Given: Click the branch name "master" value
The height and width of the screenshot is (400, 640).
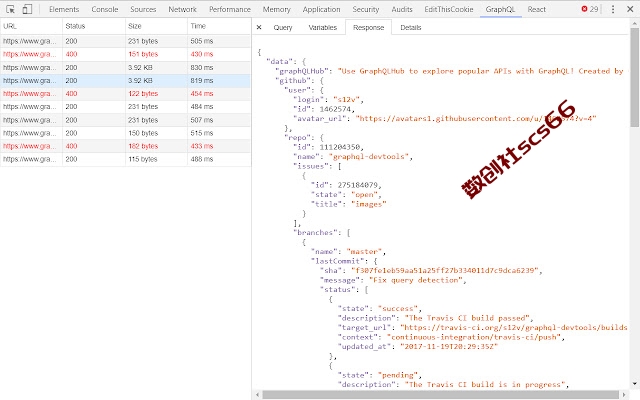Looking at the screenshot, I should coord(364,252).
